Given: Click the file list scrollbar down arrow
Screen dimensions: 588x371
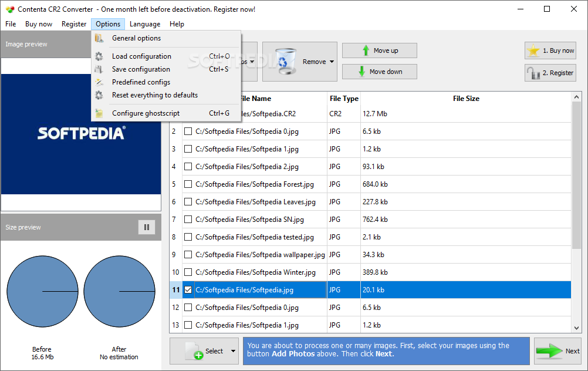Looking at the screenshot, I should tap(576, 328).
